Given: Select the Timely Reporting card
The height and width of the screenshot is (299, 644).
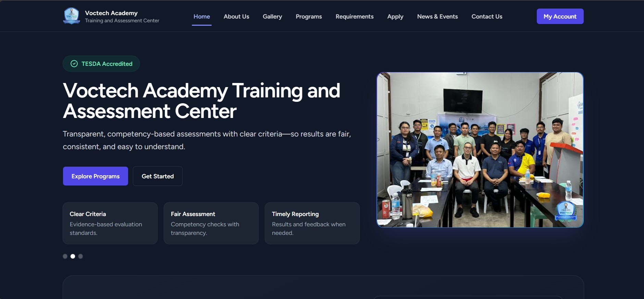Looking at the screenshot, I should pos(312,223).
